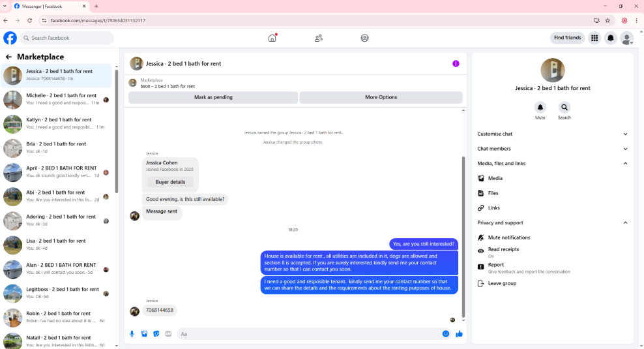
Task: Click the large Jessica group photo thumbnail
Action: point(552,70)
